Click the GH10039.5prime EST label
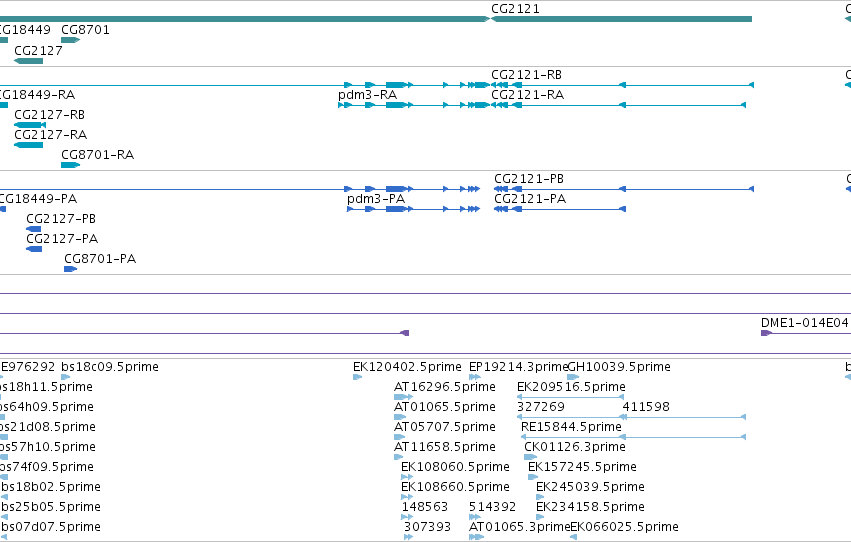 [619, 367]
